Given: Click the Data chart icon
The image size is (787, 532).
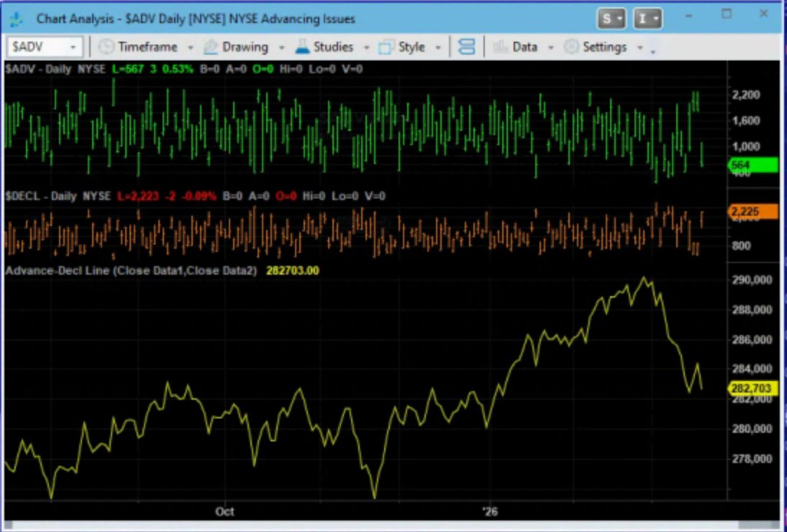Looking at the screenshot, I should (x=501, y=47).
